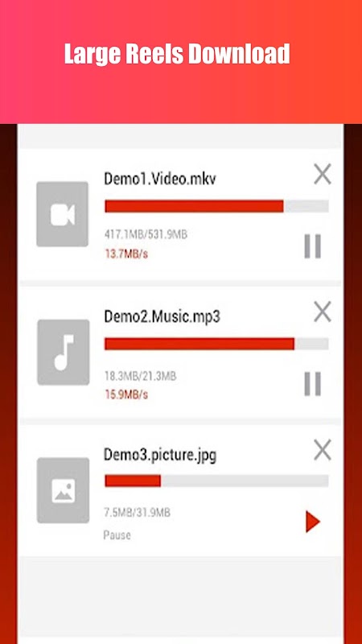Screen dimensions: 362x644
Task: Click the Demo3.picture.jpg progress bar
Action: point(216,481)
